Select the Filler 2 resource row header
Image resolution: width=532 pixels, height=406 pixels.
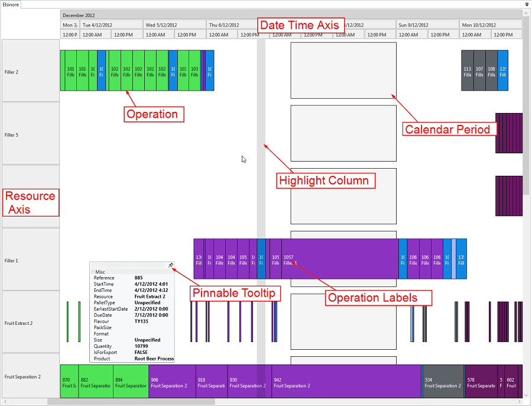(30, 71)
